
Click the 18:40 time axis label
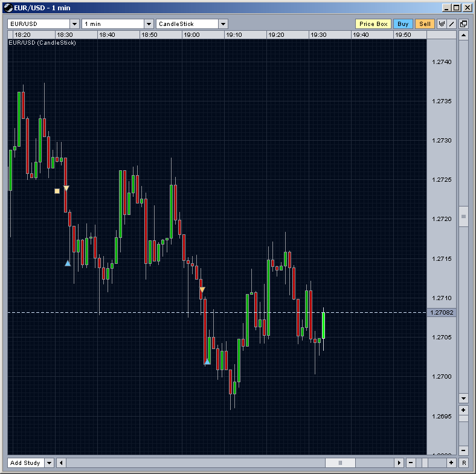pyautogui.click(x=107, y=34)
